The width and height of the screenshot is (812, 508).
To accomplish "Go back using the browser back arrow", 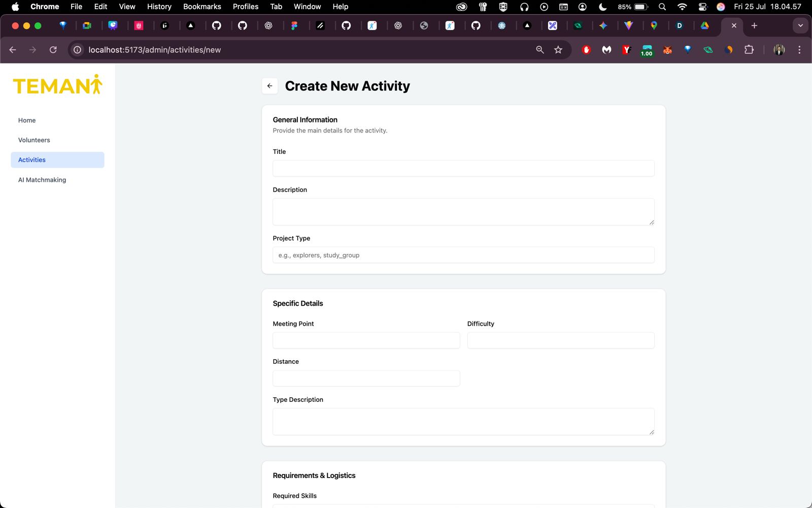I will [13, 50].
